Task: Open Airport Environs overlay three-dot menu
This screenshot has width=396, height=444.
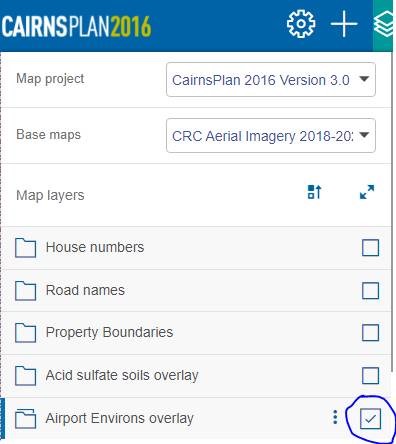Action: 335,417
